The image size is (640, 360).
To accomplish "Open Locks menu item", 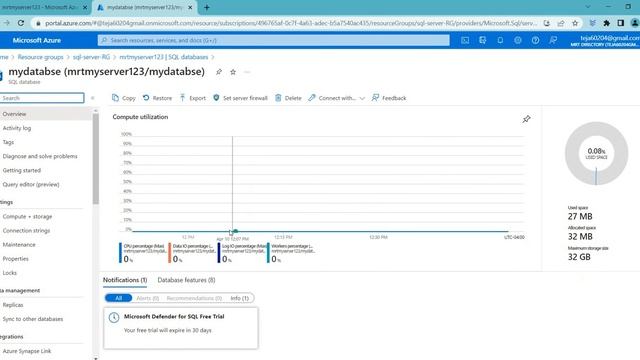I will point(9,273).
